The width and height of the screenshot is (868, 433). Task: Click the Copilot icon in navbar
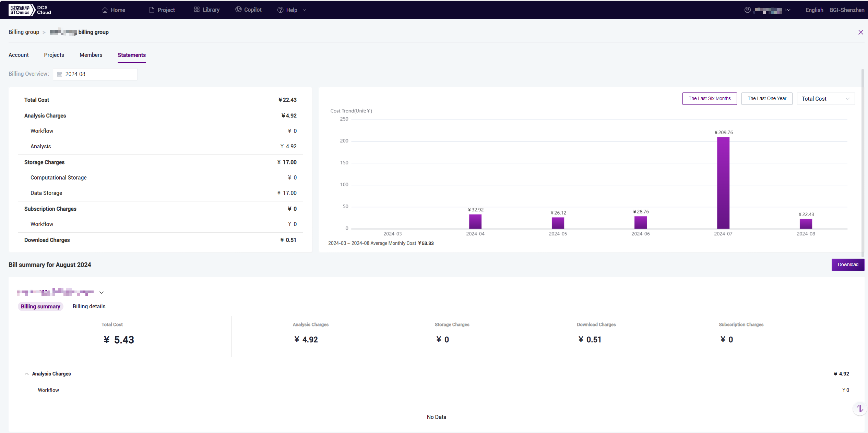tap(238, 10)
